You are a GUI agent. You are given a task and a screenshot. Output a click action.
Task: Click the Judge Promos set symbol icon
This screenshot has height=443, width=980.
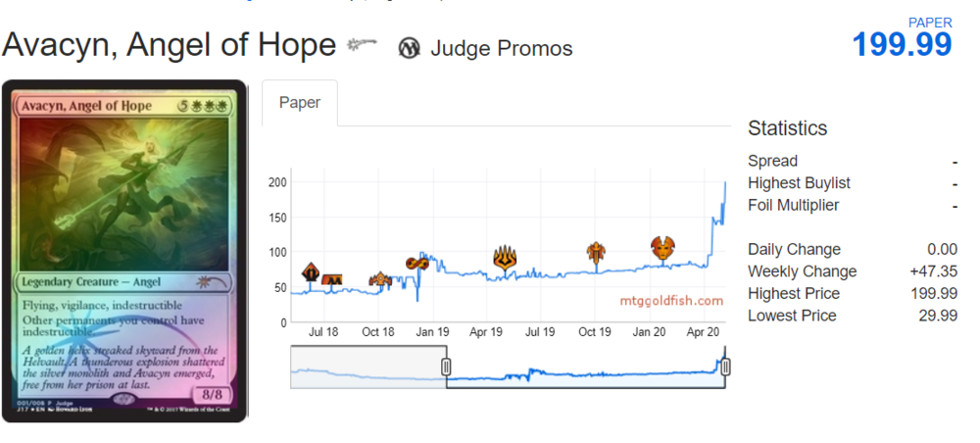pos(410,47)
